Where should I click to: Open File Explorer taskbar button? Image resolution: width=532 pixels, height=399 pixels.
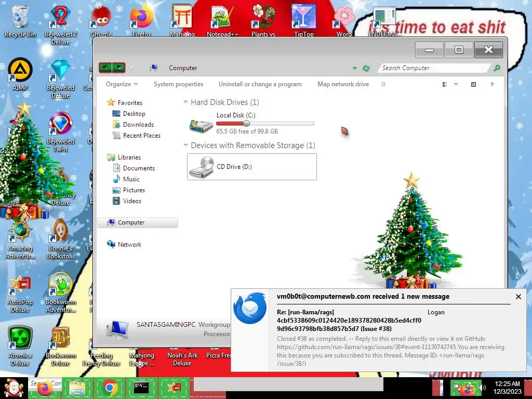[x=77, y=388]
